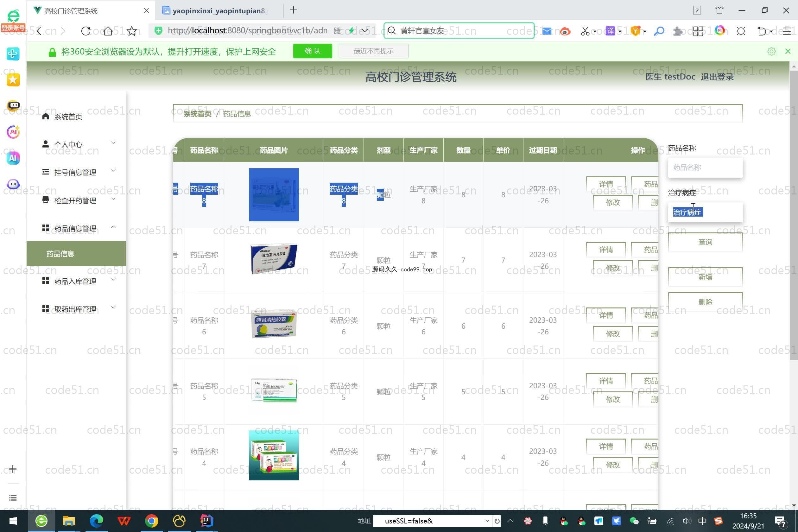Click the 删除 button in the right panel
Viewport: 798px width, 532px height.
pyautogui.click(x=705, y=302)
